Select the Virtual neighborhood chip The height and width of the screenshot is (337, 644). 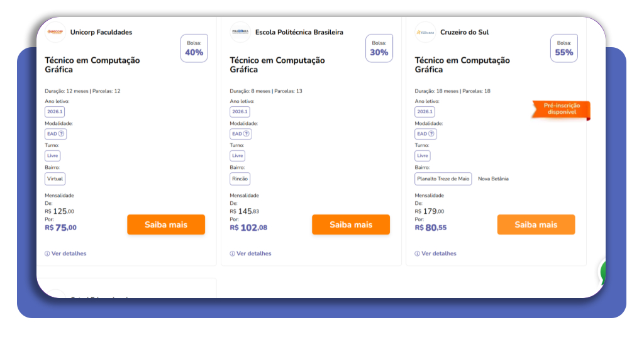point(55,179)
